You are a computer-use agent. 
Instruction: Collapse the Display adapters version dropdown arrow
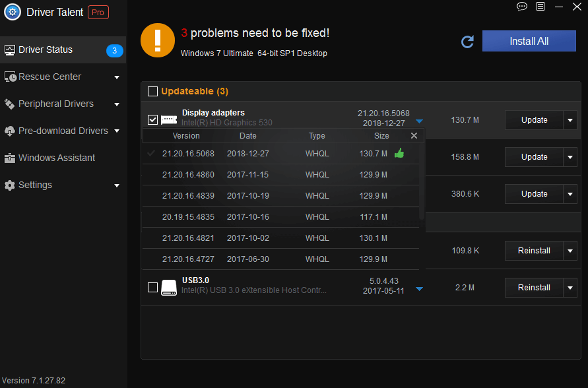(x=419, y=121)
